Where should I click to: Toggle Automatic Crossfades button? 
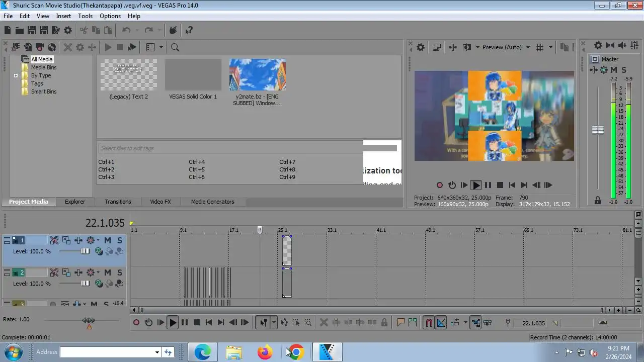tap(441, 323)
